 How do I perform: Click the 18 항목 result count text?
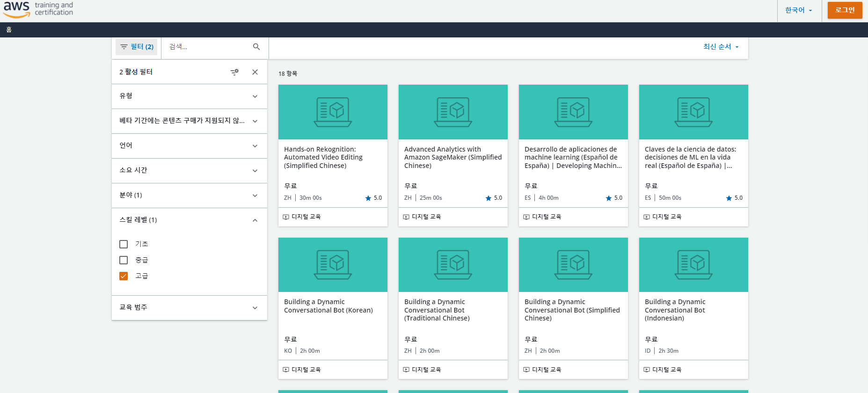[288, 74]
